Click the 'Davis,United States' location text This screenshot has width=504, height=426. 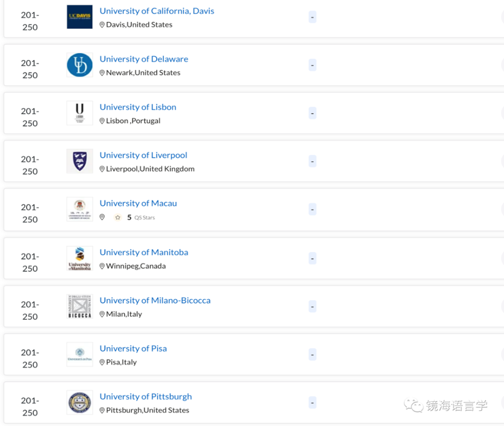[x=139, y=25]
